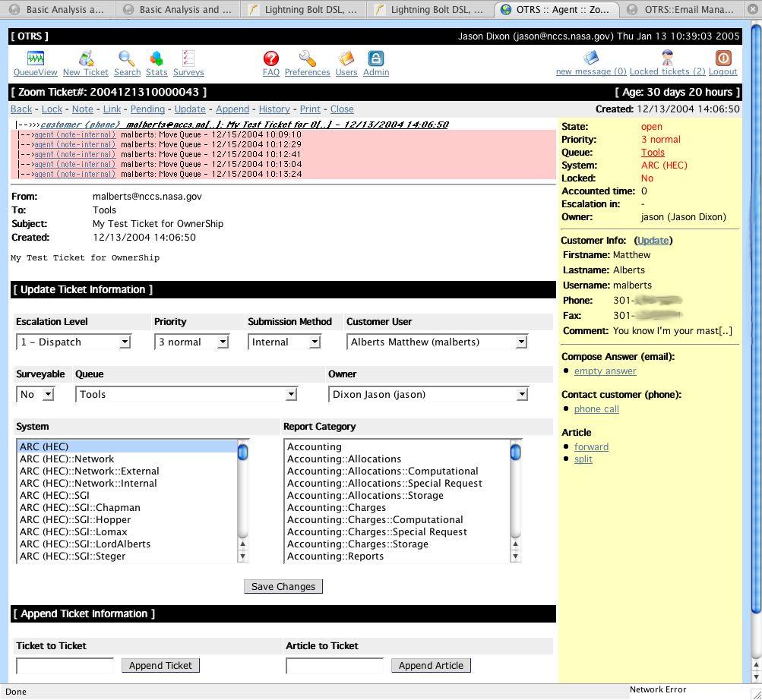Click the Link ticket action
This screenshot has height=700, width=762.
tap(112, 109)
